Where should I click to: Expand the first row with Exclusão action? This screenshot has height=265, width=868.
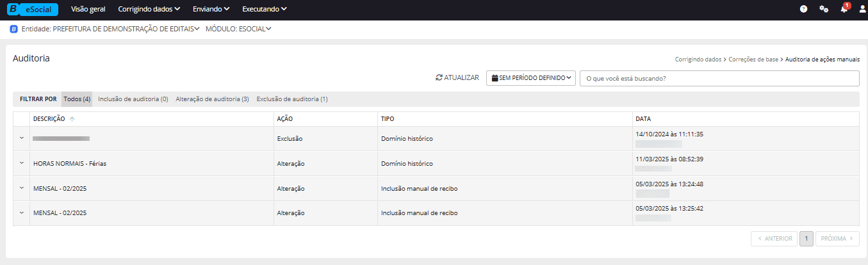(x=21, y=138)
